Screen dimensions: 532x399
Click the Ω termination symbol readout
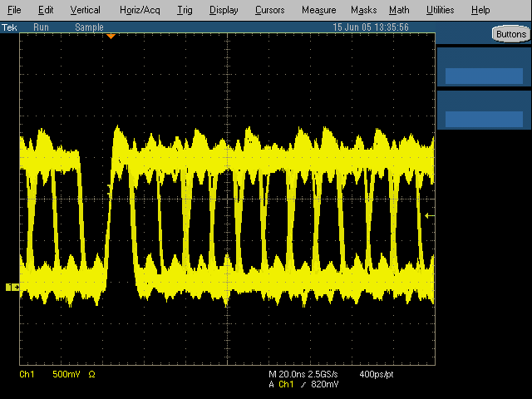(x=91, y=374)
